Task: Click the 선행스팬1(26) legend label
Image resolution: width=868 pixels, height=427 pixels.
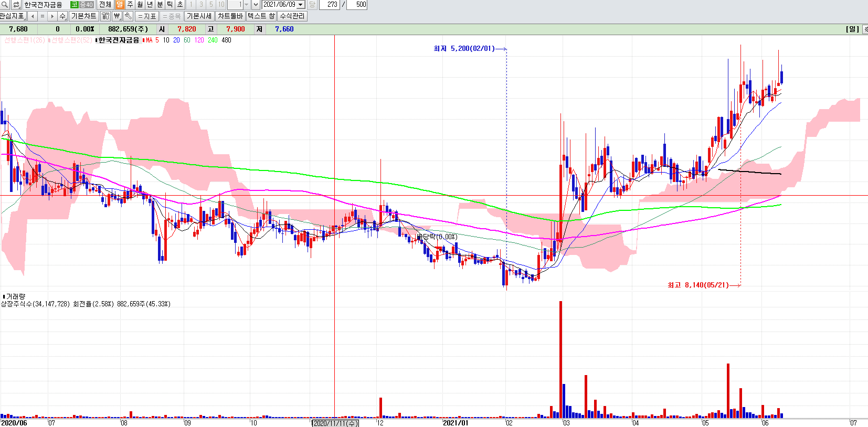Action: coord(24,40)
